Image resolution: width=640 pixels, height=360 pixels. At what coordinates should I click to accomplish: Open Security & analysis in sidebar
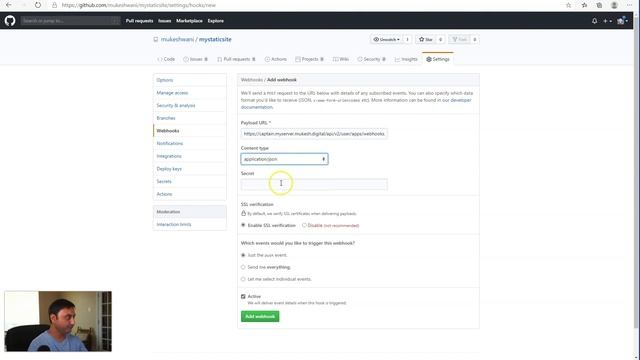(190, 105)
